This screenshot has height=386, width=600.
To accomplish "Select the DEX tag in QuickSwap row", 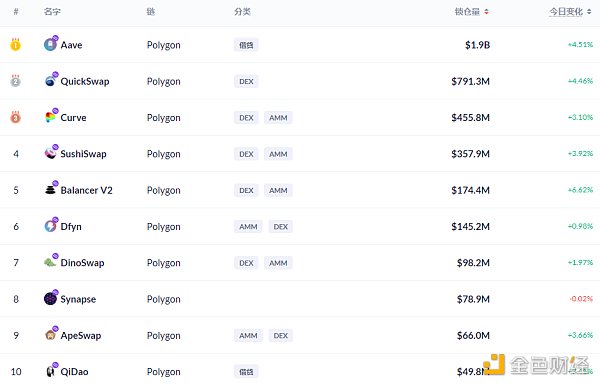I will 246,81.
